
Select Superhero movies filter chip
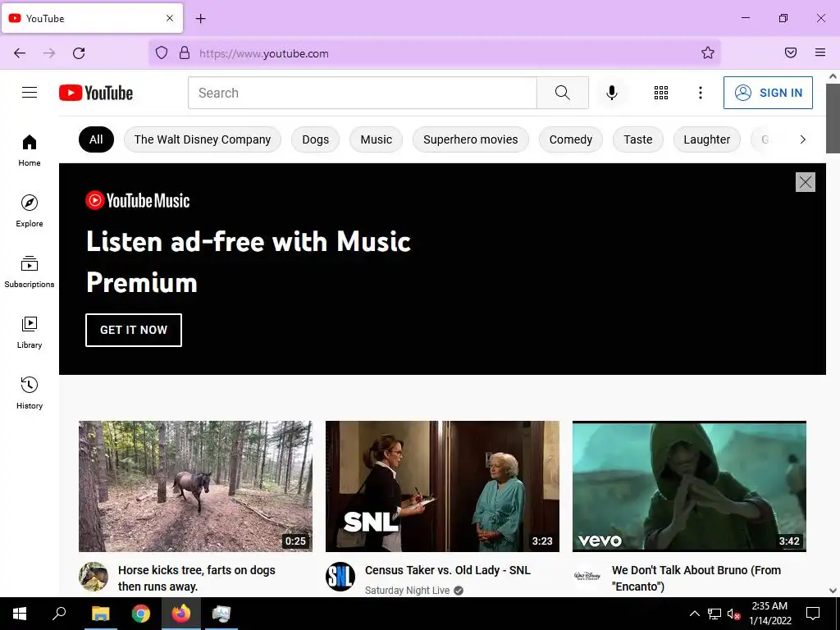coord(470,139)
